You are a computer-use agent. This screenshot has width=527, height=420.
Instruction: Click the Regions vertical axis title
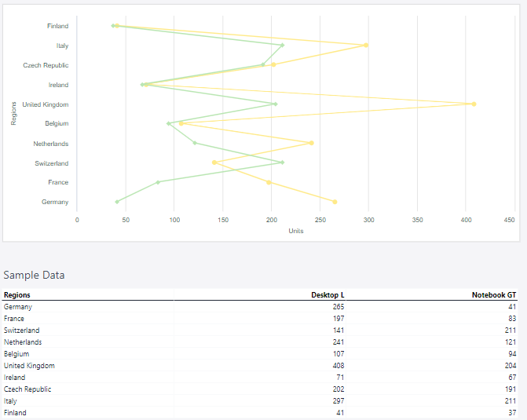pyautogui.click(x=14, y=114)
